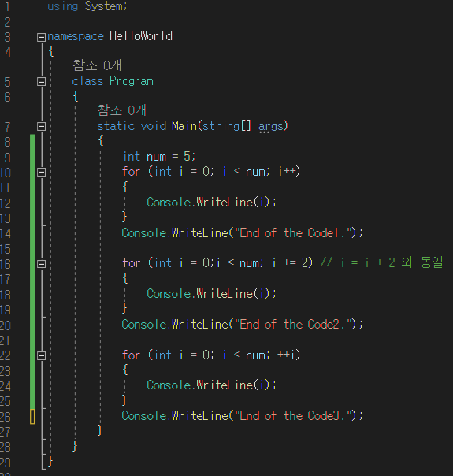Collapse the for loop with ++i
The height and width of the screenshot is (476, 453).
coord(41,355)
